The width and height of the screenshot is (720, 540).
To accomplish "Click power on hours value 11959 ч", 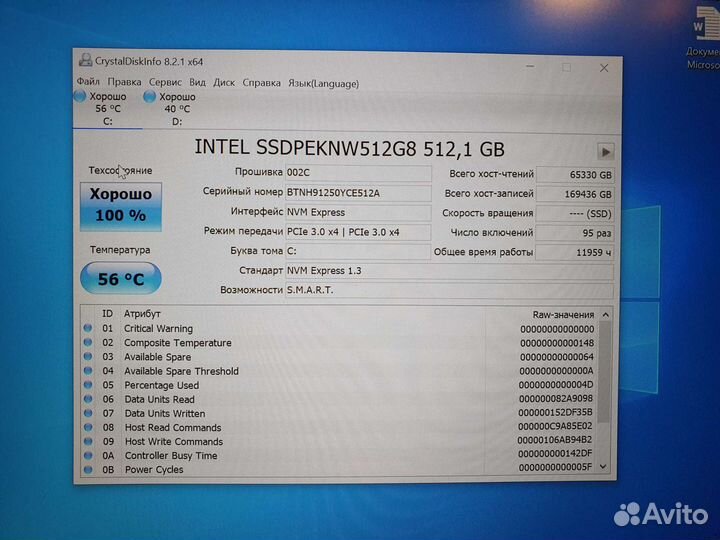I will pos(575,252).
